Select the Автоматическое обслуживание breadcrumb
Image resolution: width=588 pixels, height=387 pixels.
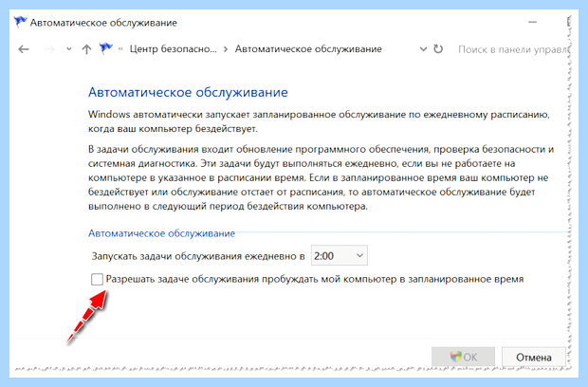pos(308,49)
